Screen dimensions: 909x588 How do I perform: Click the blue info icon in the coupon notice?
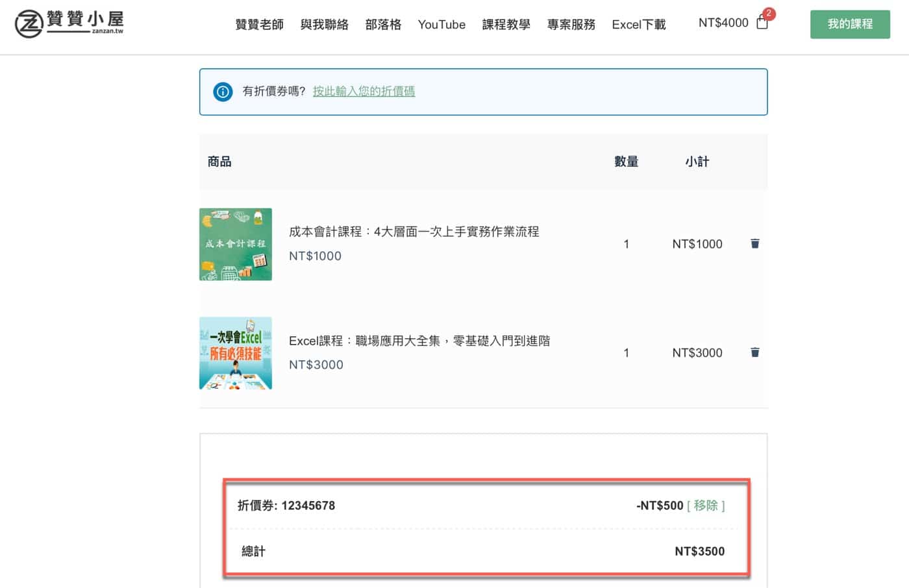click(223, 92)
